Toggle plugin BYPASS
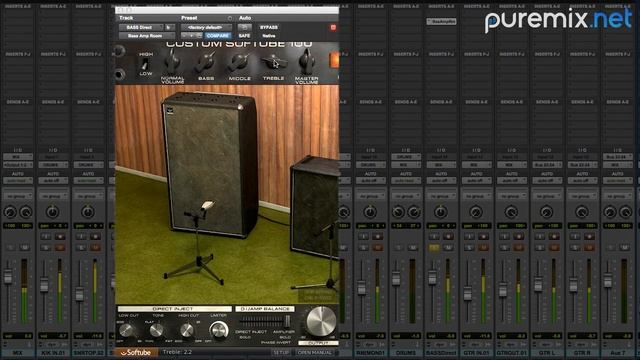Image resolution: width=640 pixels, height=360 pixels. [x=269, y=27]
